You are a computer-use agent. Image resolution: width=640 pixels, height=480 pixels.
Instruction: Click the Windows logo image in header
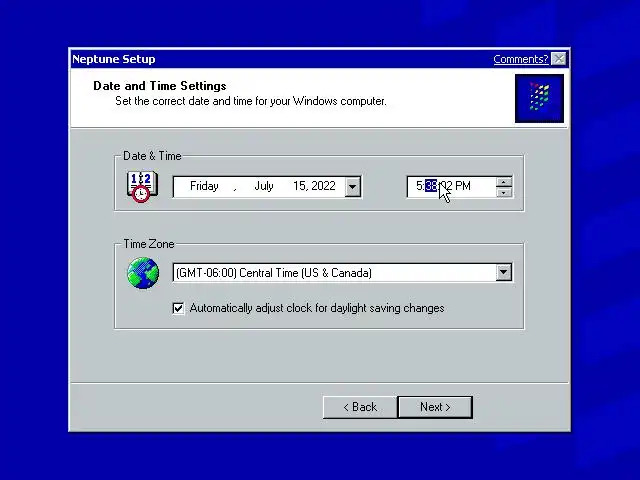point(539,98)
